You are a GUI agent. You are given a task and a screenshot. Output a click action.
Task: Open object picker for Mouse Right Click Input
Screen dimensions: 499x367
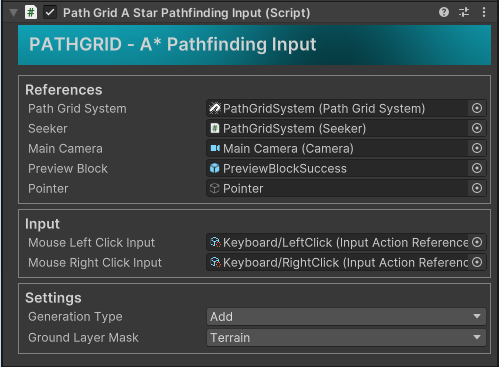pyautogui.click(x=477, y=262)
